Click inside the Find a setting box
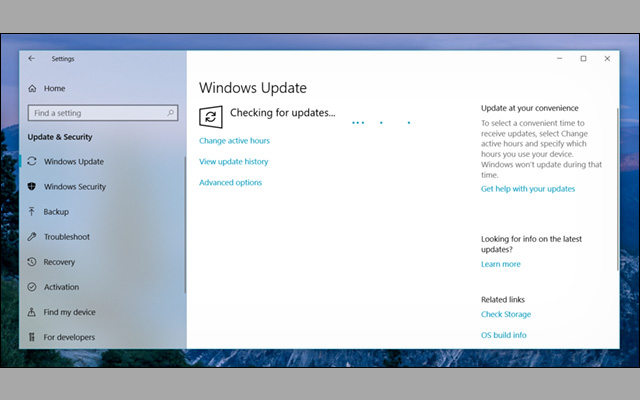640x400 pixels. pyautogui.click(x=95, y=113)
